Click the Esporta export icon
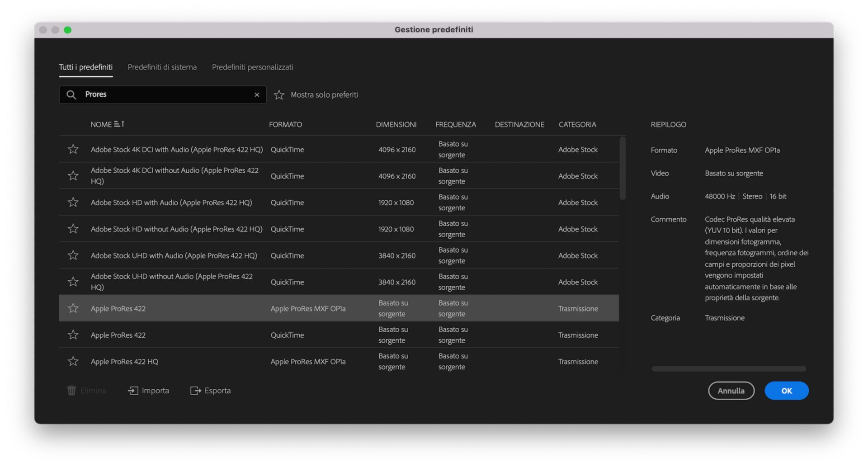 (x=195, y=391)
